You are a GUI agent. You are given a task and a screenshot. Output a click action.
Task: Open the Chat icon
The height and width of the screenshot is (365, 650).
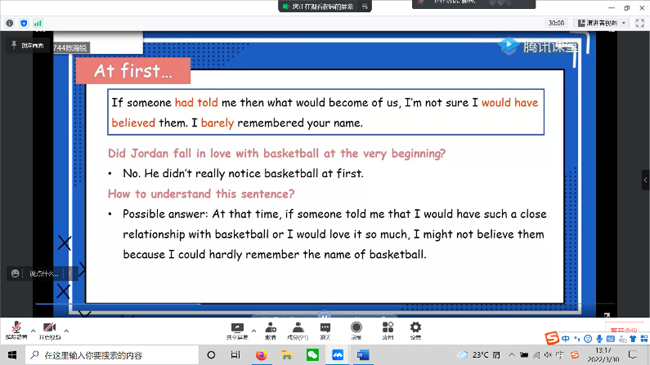(x=325, y=331)
